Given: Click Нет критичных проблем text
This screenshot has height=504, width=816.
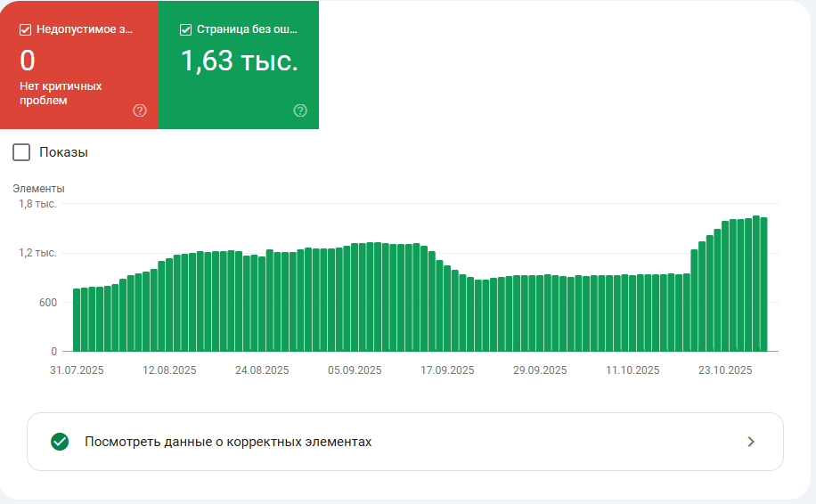Looking at the screenshot, I should 61,93.
